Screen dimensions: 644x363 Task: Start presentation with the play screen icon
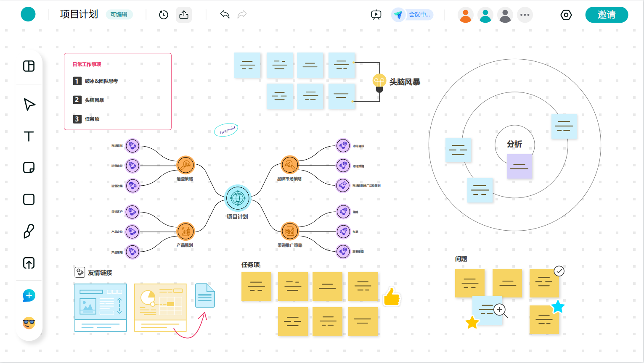(x=376, y=15)
